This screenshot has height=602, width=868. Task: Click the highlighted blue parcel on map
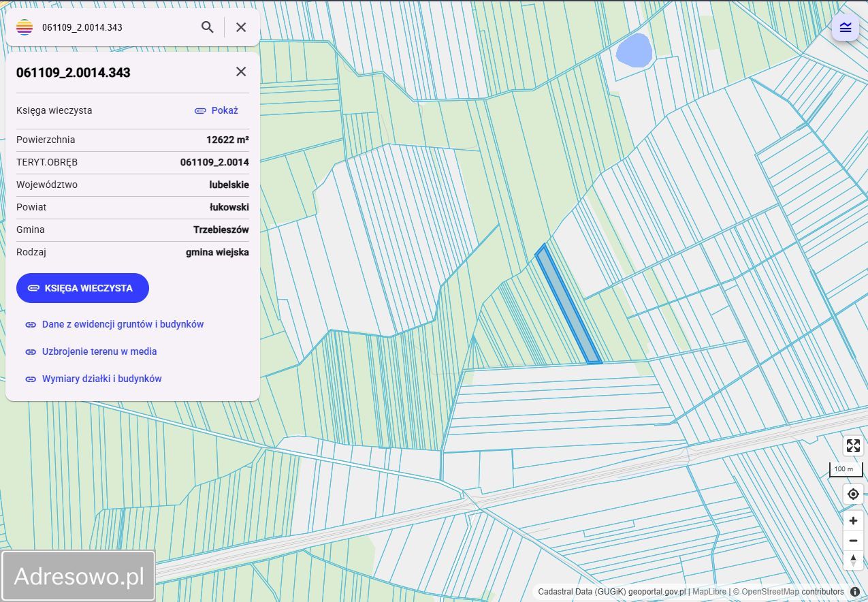[x=568, y=304]
